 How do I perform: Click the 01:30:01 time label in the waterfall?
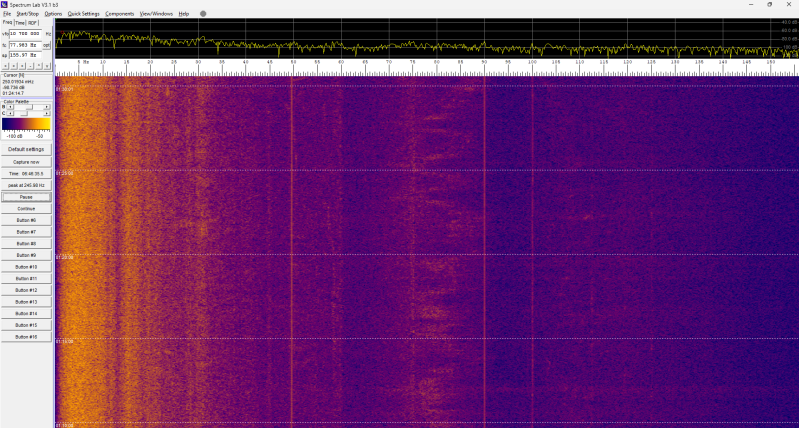(65, 89)
